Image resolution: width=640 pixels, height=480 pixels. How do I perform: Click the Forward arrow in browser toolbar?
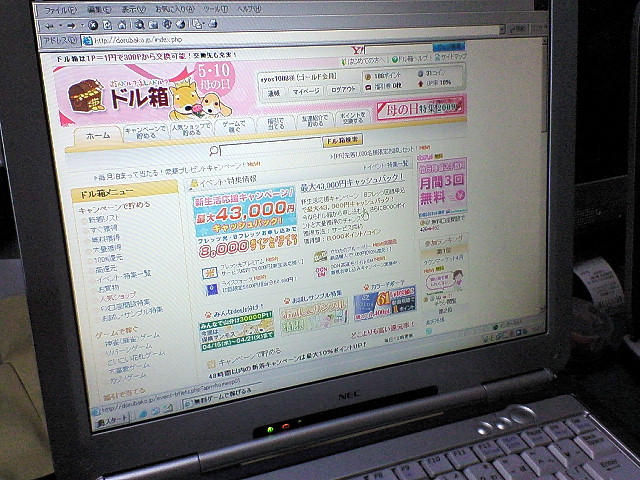tap(71, 25)
